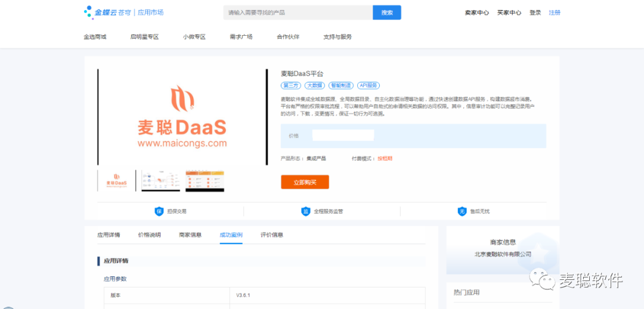Focus the product search input field
This screenshot has width=644, height=309.
(298, 13)
